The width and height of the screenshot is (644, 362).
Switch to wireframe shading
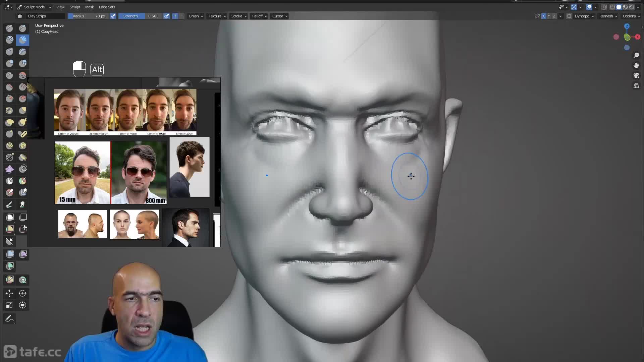click(x=612, y=7)
